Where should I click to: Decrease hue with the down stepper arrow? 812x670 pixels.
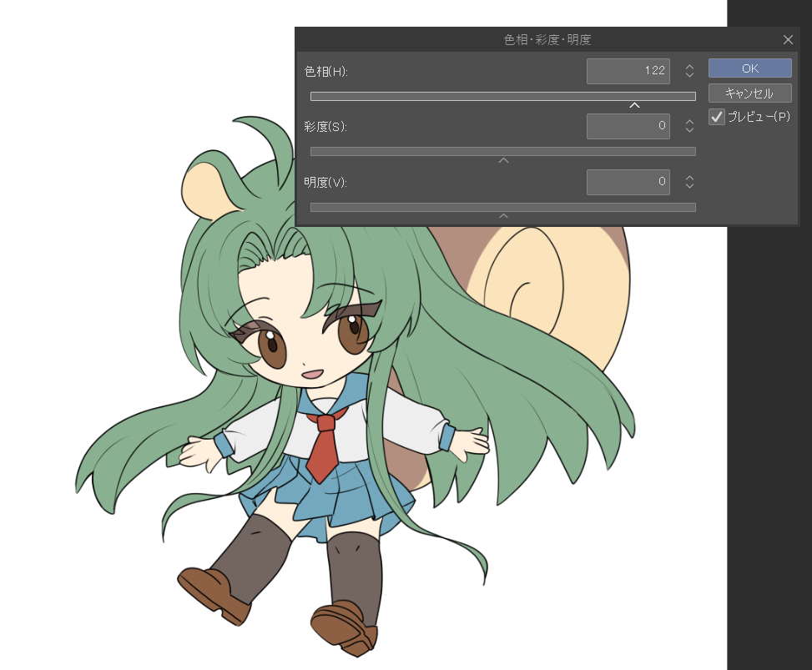pos(689,76)
